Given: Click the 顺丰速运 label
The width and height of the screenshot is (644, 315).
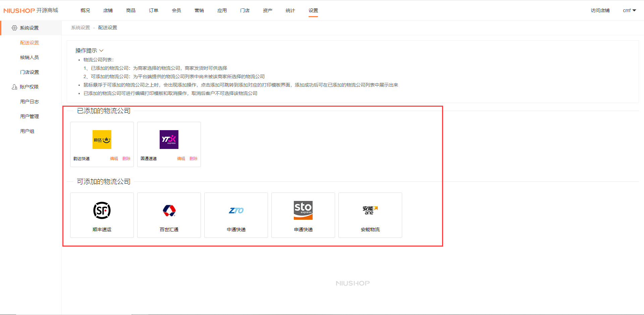Looking at the screenshot, I should [102, 229].
